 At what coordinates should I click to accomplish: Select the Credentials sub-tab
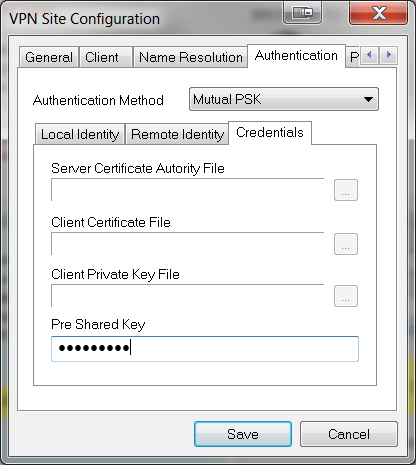(x=270, y=133)
